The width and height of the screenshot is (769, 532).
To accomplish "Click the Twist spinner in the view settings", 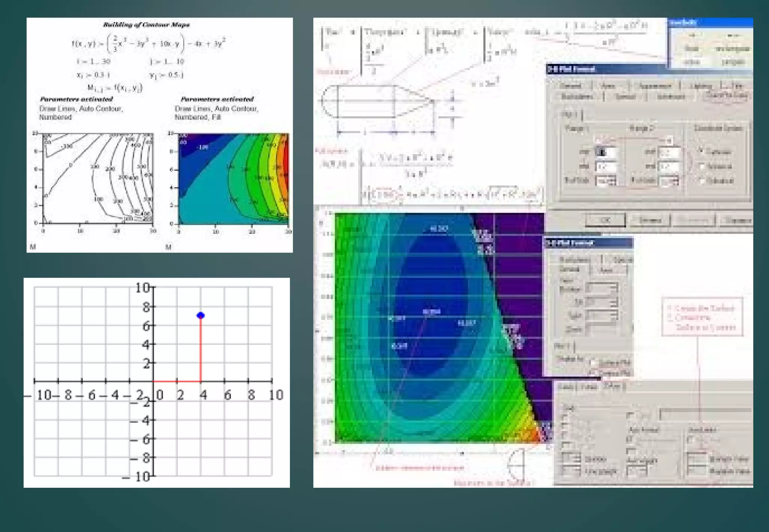I will pos(602,316).
